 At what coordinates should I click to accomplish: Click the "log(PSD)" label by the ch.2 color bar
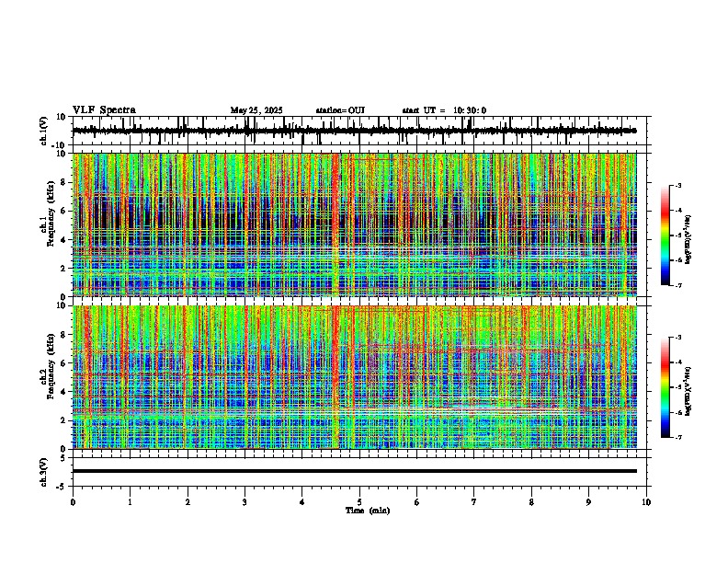[x=688, y=391]
